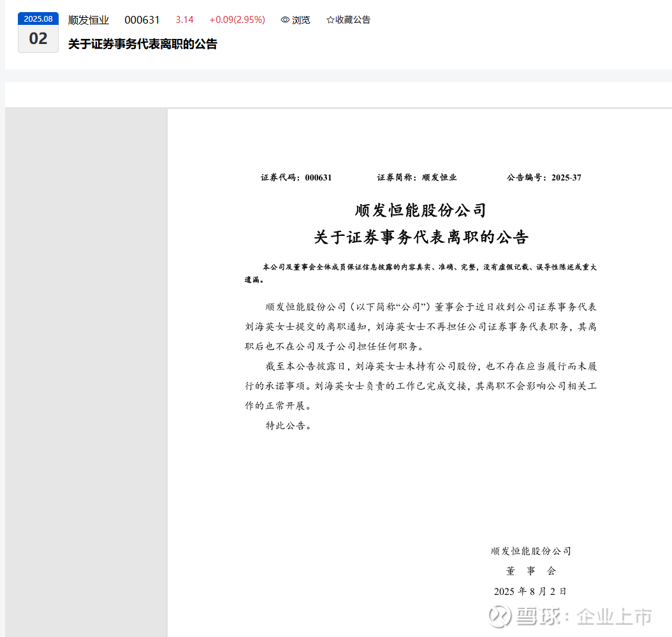Click stock code 000631 in header
The width and height of the screenshot is (672, 637).
[x=142, y=20]
